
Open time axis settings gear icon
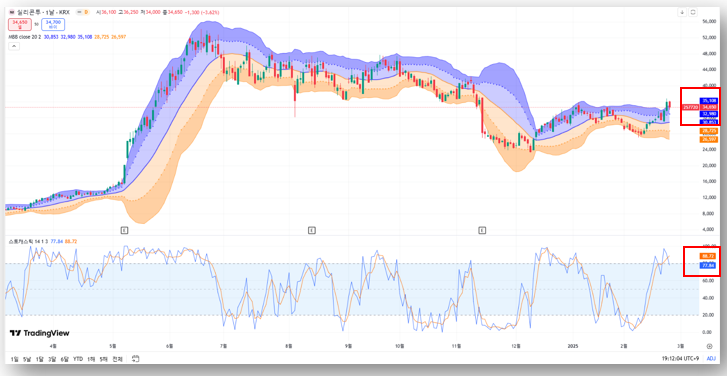[x=709, y=346]
